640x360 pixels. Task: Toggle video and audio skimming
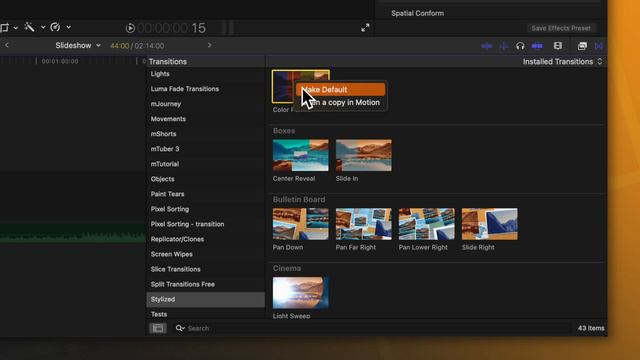(486, 46)
